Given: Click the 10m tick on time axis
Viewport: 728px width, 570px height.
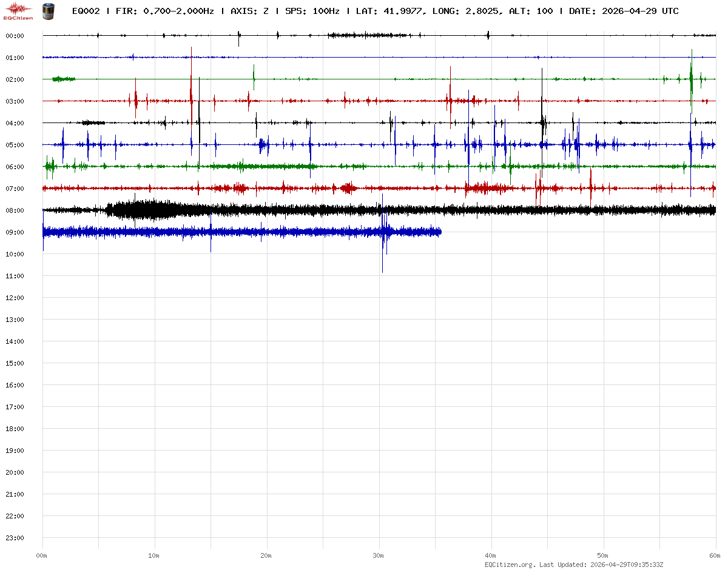Looking at the screenshot, I should 154,555.
